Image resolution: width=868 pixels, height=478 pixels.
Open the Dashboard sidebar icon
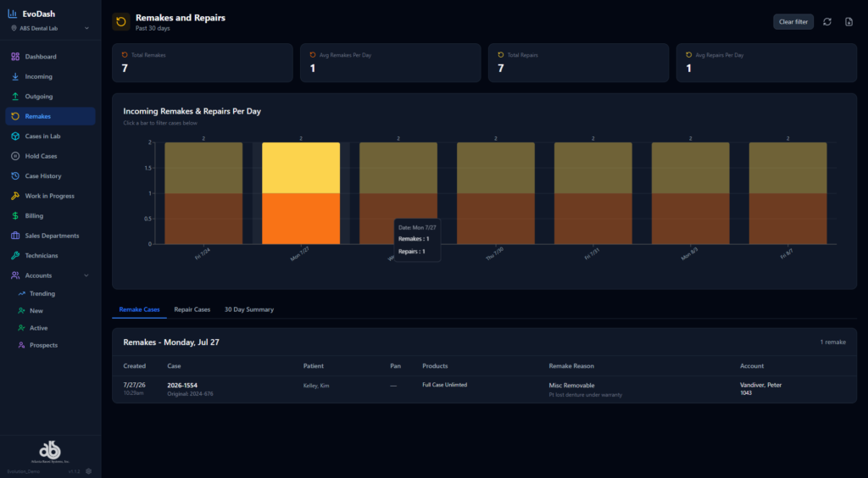point(15,57)
